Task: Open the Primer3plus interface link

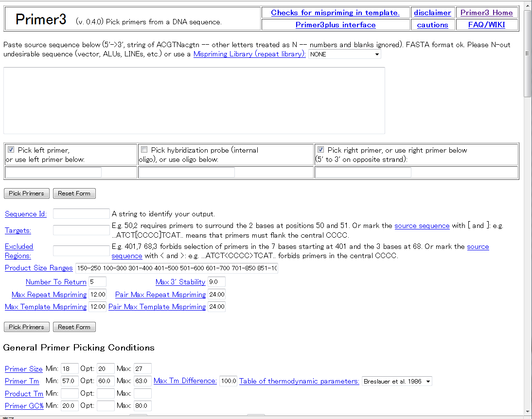Action: [x=335, y=25]
